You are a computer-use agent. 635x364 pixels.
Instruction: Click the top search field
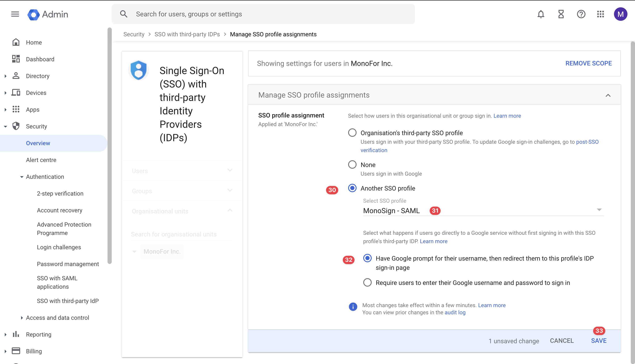263,14
